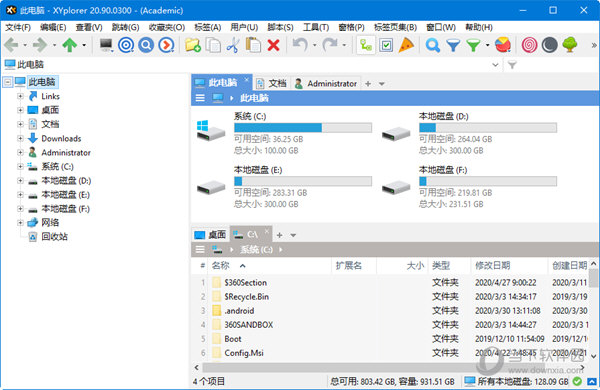The image size is (600, 390).
Task: Open the 文件(F) menu
Action: pyautogui.click(x=18, y=27)
